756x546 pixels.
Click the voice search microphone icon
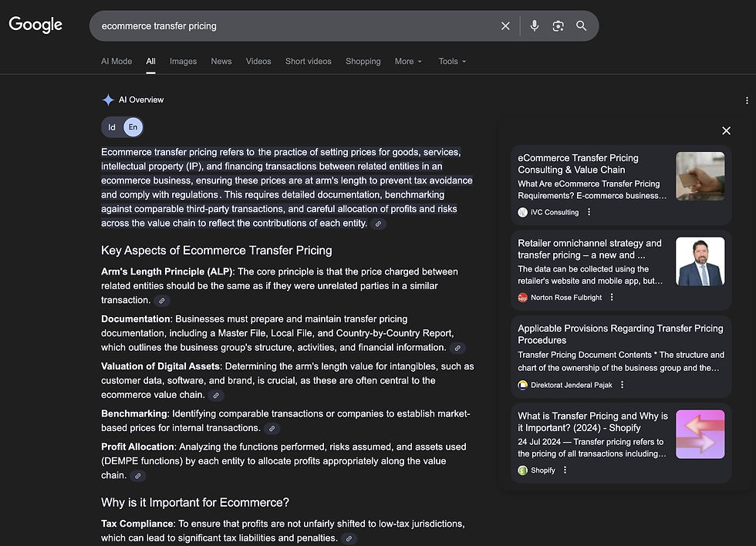[535, 25]
